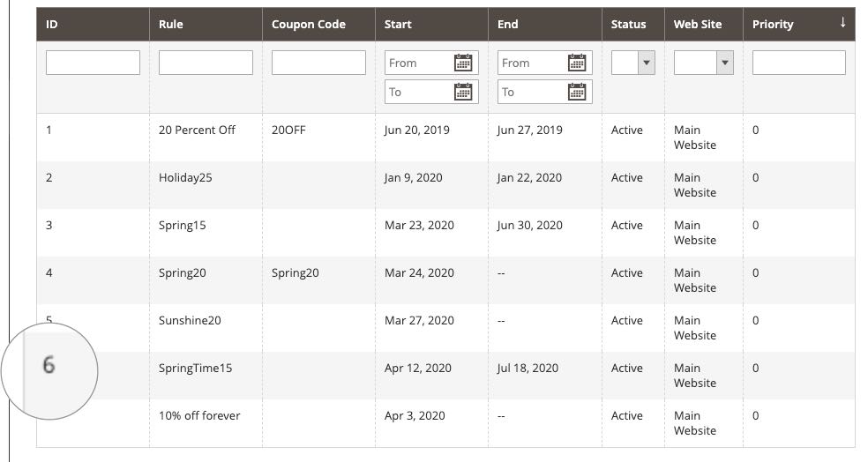Focus the Rule filter text box
The image size is (868, 462).
tap(206, 63)
